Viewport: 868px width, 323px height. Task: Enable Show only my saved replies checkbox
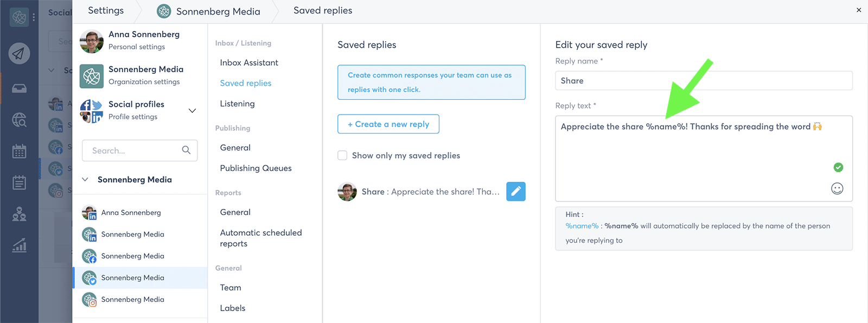coord(342,155)
